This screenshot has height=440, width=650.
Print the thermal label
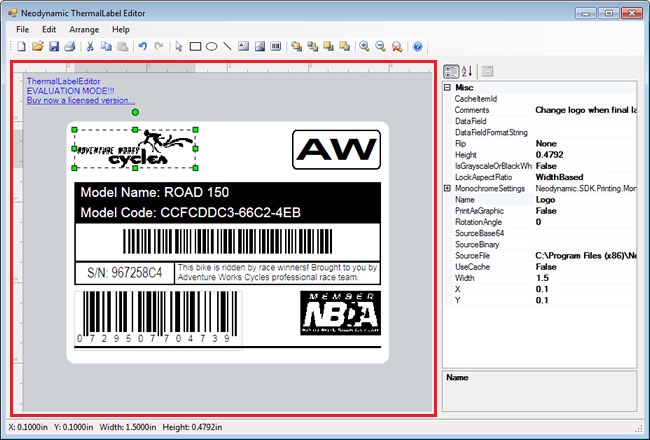(70, 46)
